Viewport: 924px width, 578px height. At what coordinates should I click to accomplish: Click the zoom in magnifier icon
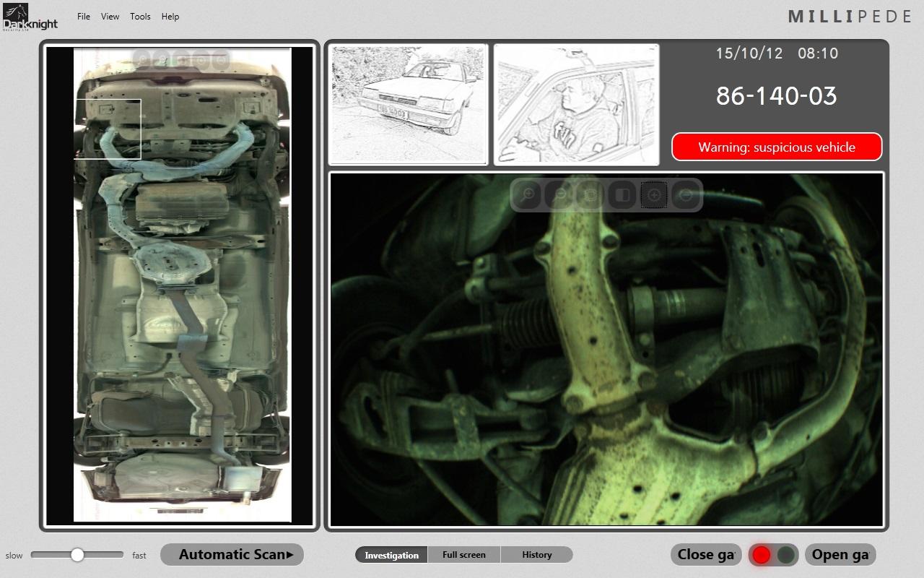click(x=528, y=194)
